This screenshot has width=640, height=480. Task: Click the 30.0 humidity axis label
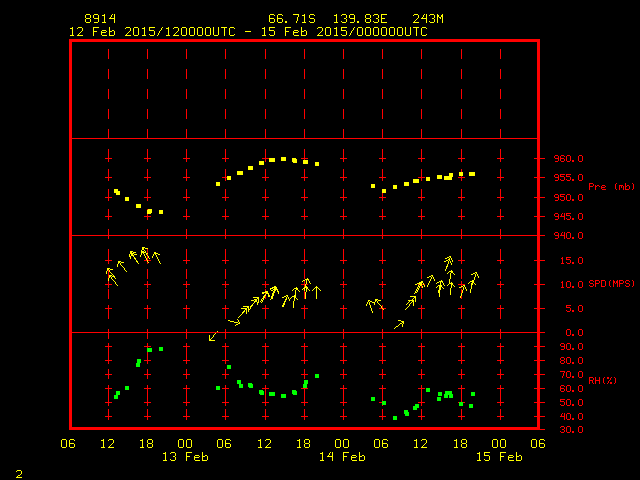pos(572,430)
